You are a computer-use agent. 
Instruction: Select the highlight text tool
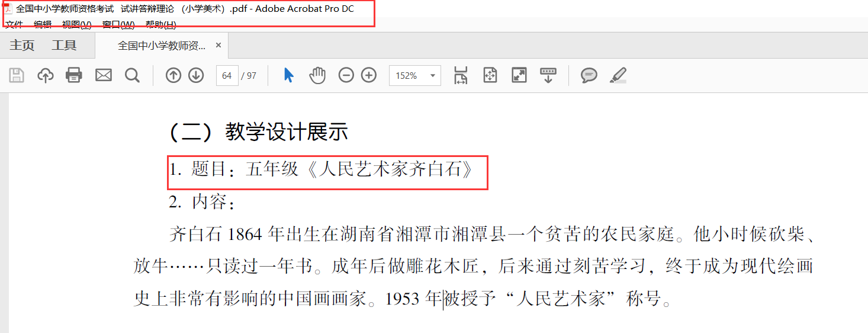pos(618,75)
